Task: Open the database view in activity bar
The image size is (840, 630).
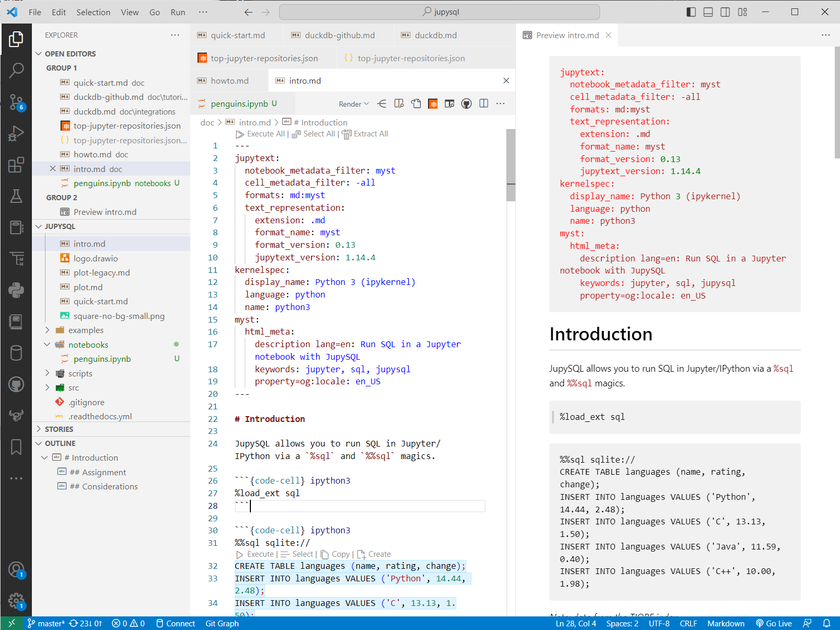Action: click(16, 353)
